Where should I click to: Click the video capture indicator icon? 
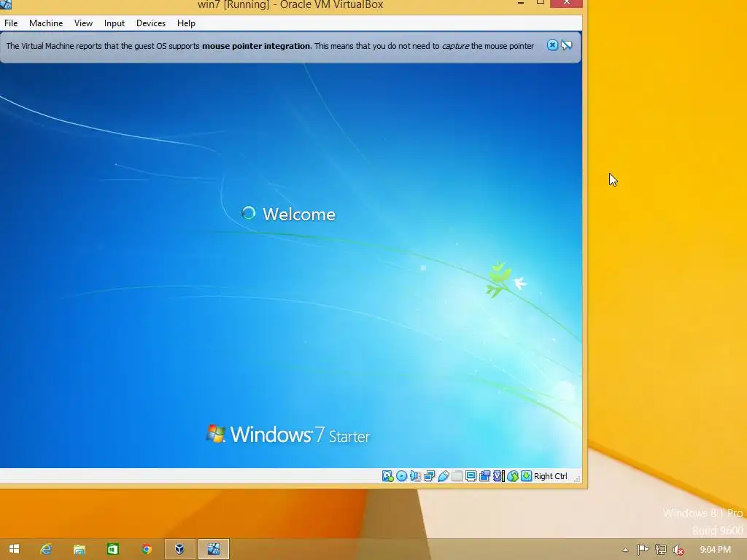tap(484, 476)
